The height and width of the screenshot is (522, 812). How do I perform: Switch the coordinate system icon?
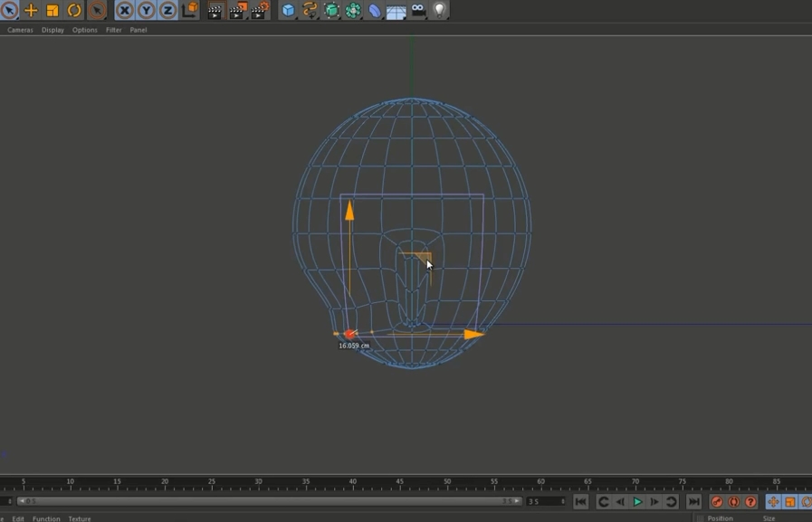[190, 10]
